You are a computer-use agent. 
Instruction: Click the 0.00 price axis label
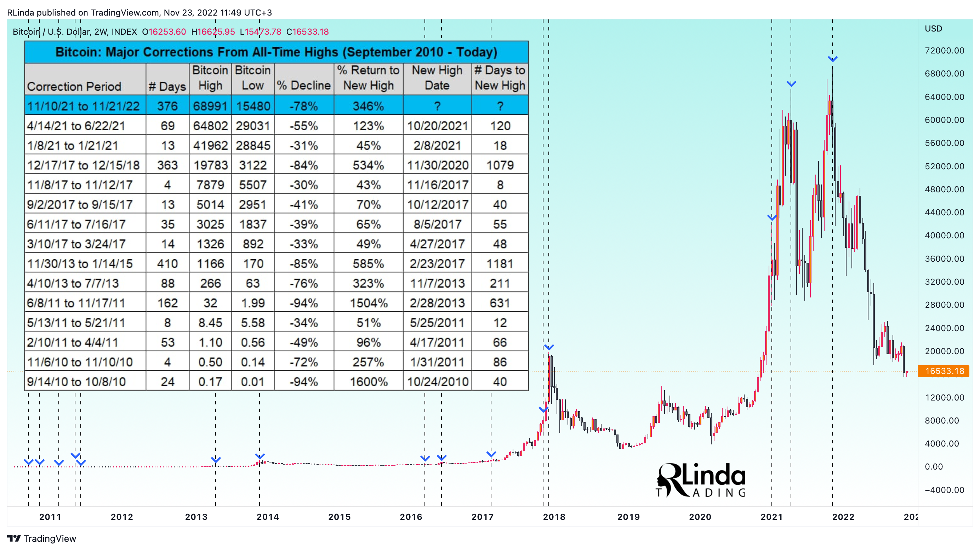[934, 466]
